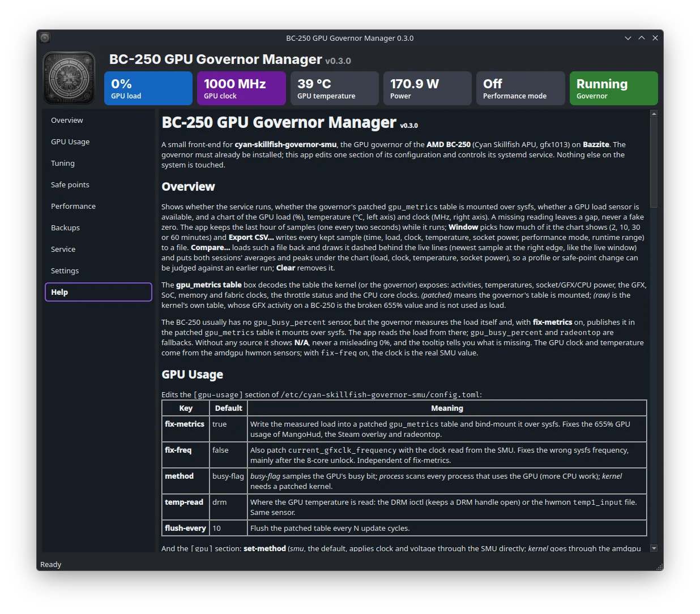Click the 'Meaning' table column header
The width and height of the screenshot is (700, 614).
coord(447,408)
